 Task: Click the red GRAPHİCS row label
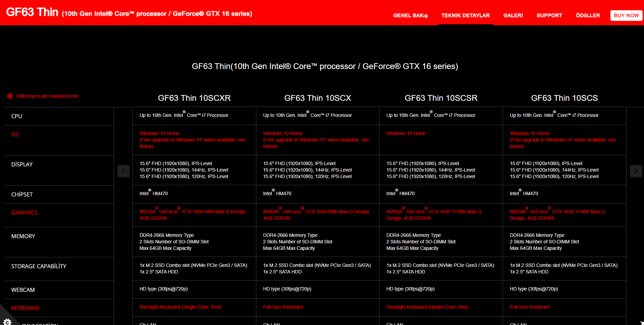coord(24,213)
